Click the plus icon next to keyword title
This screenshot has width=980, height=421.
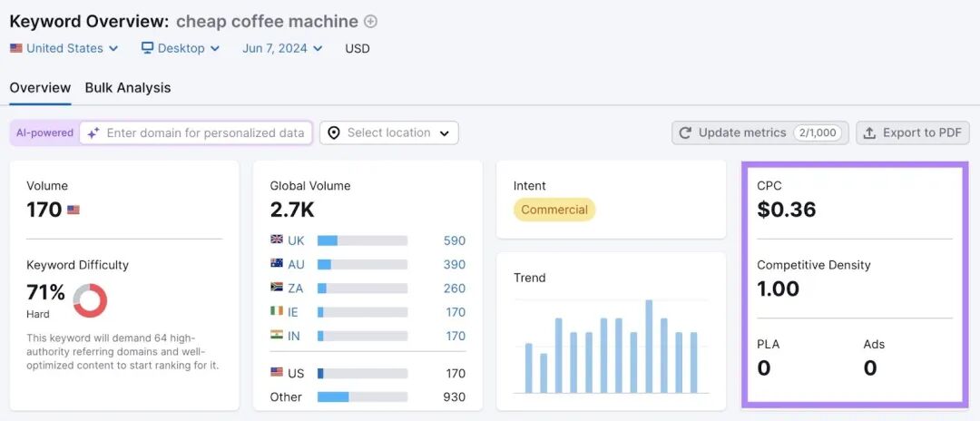pos(370,21)
